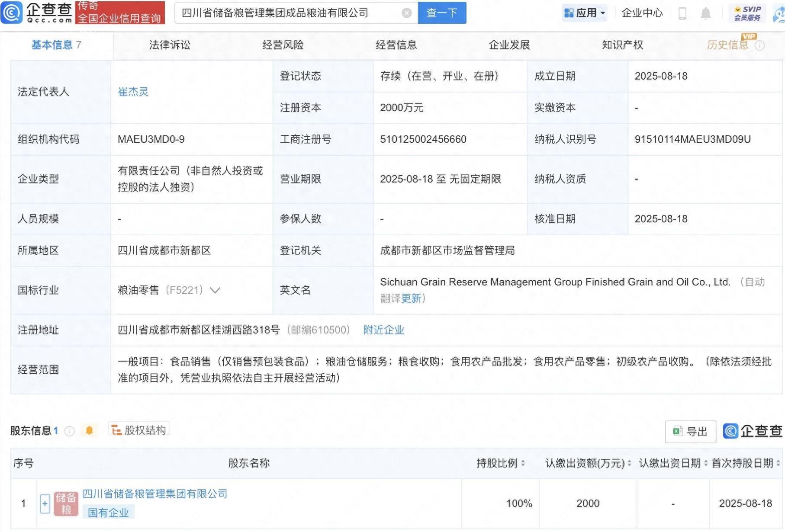Toggle sorting on 持股比例 column
This screenshot has width=785, height=532.
(x=523, y=463)
